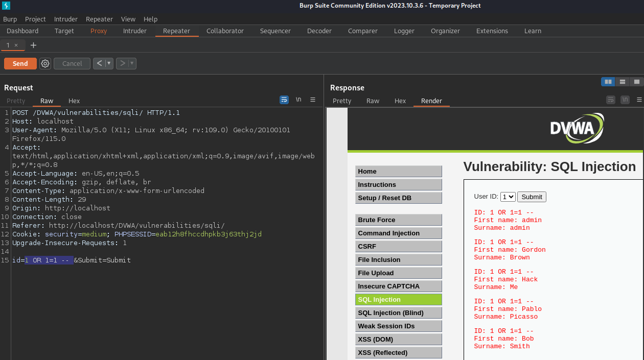Click DVWA Instructions navigation link
The height and width of the screenshot is (360, 644).
[x=399, y=184]
